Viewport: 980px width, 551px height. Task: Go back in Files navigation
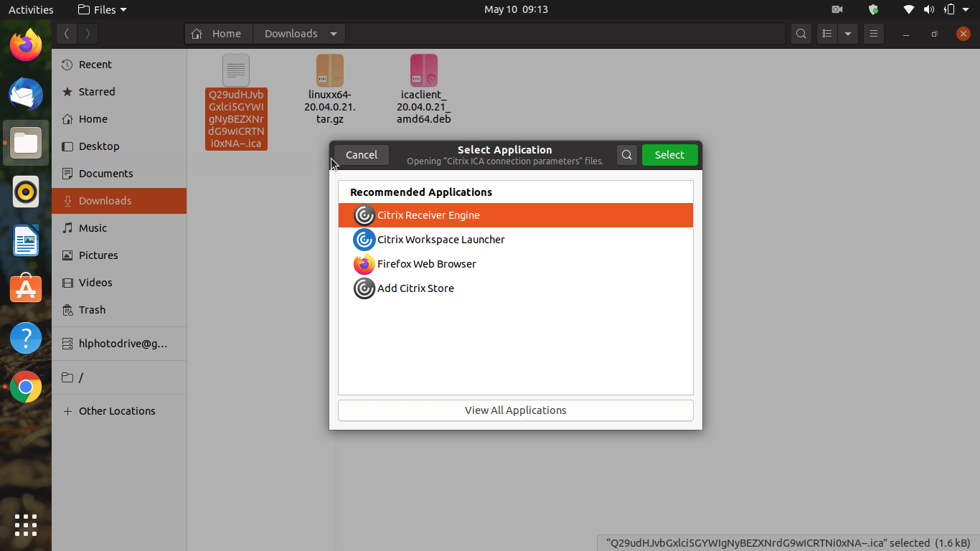(x=67, y=34)
